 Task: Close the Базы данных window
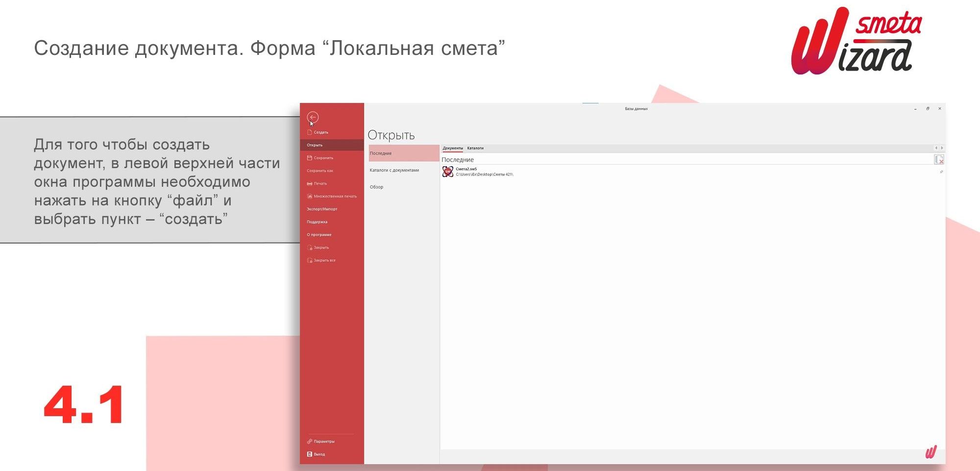(940, 109)
